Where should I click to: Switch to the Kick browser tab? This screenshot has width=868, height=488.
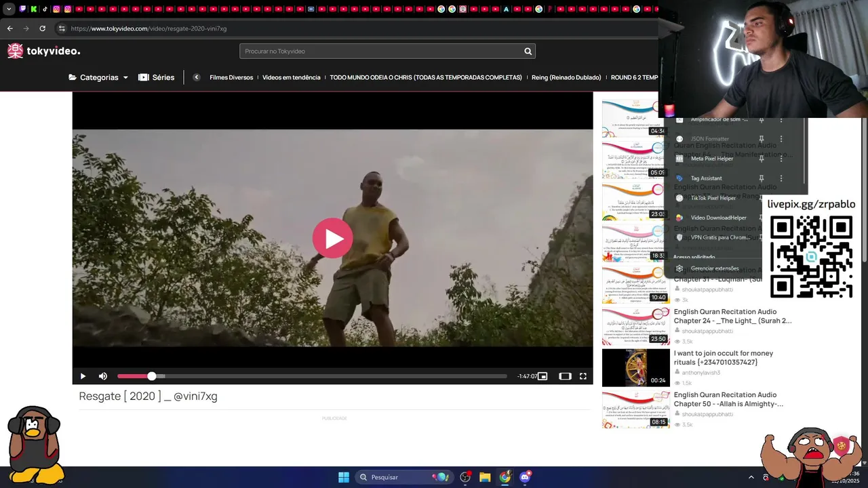pyautogui.click(x=34, y=9)
